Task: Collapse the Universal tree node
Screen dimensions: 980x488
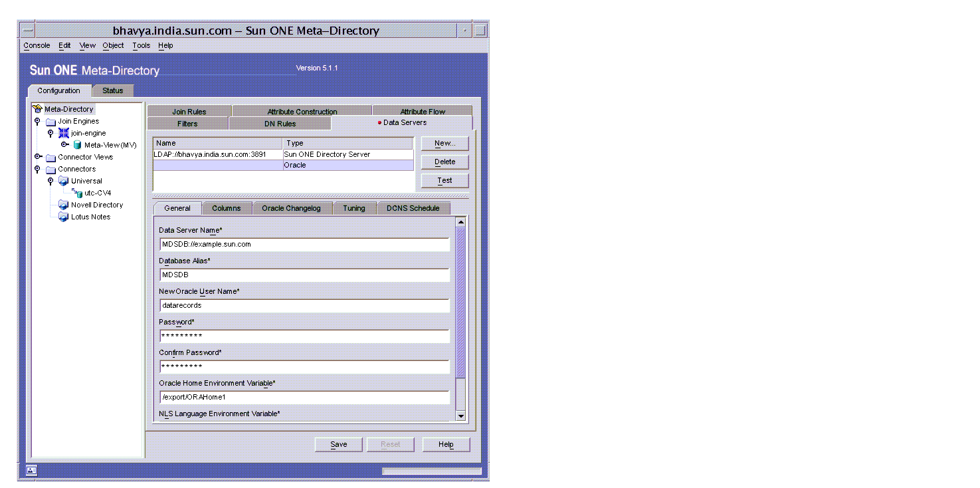Action: tap(50, 181)
